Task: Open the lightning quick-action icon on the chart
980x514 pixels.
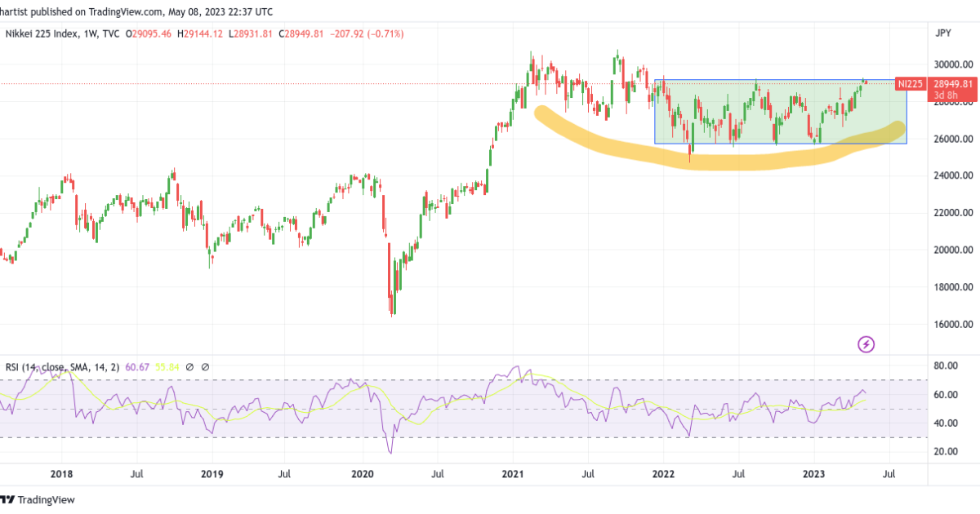Action: click(x=866, y=344)
